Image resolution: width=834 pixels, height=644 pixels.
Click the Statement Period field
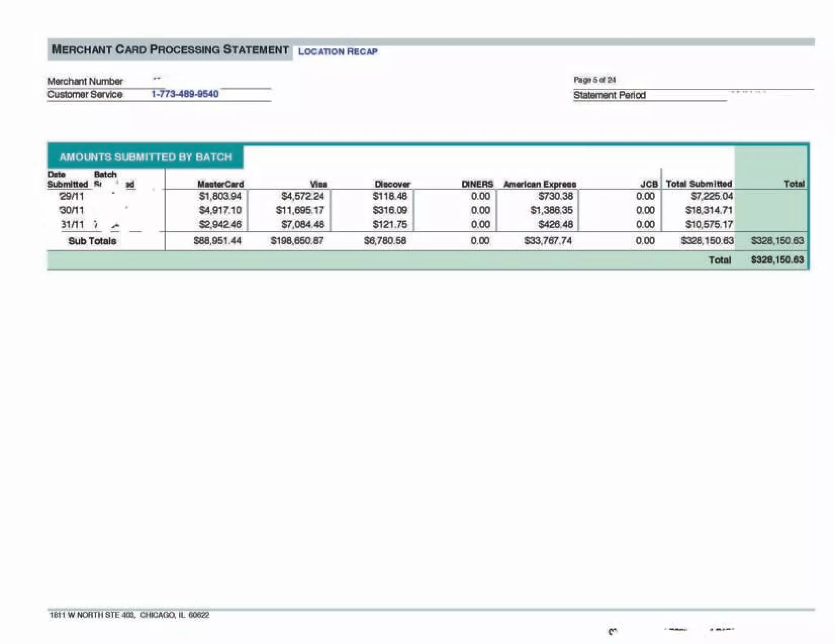pos(609,95)
